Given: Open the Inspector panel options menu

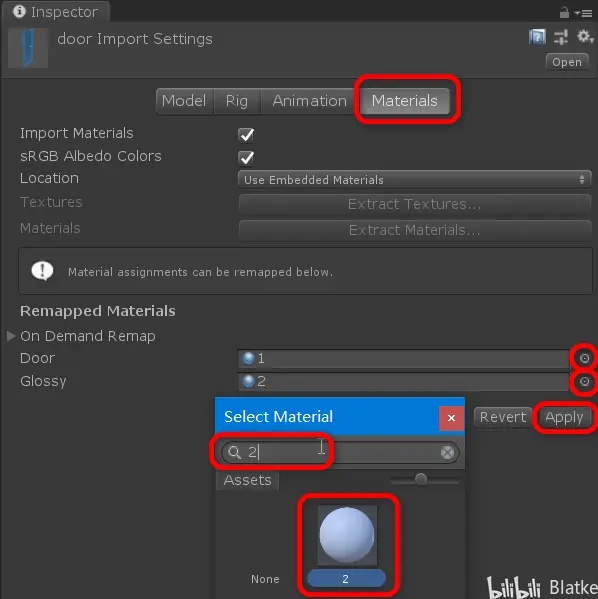Looking at the screenshot, I should 584,14.
